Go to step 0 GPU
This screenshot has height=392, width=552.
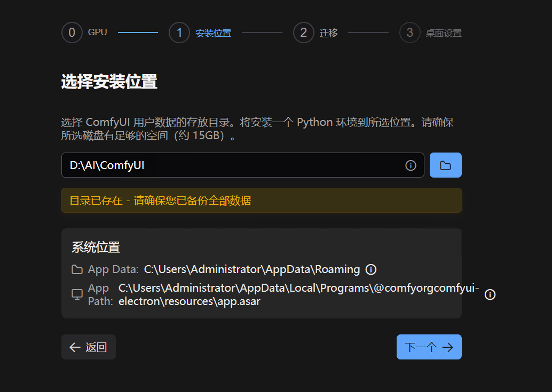point(84,33)
